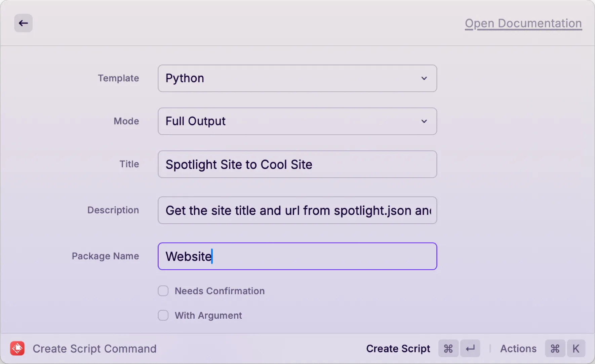Click the return key icon next to Create Script
595x364 pixels.
[470, 348]
